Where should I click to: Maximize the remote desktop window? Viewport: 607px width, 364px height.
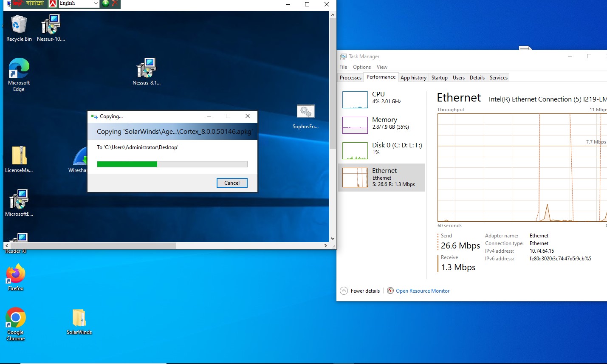click(x=307, y=4)
